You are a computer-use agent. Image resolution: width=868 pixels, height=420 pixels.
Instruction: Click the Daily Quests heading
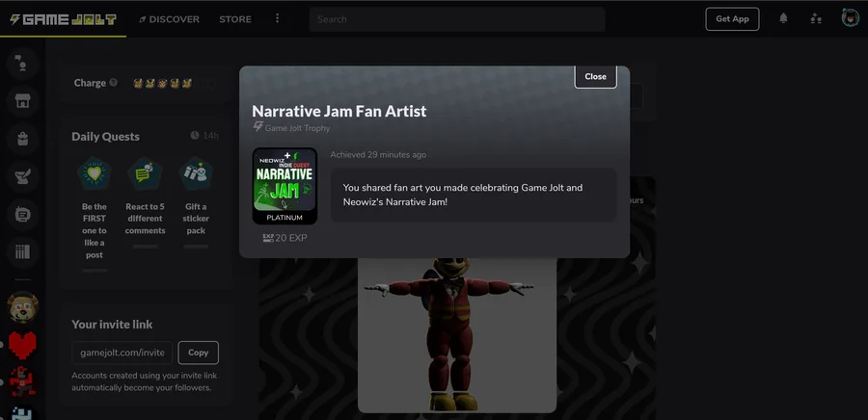[105, 137]
